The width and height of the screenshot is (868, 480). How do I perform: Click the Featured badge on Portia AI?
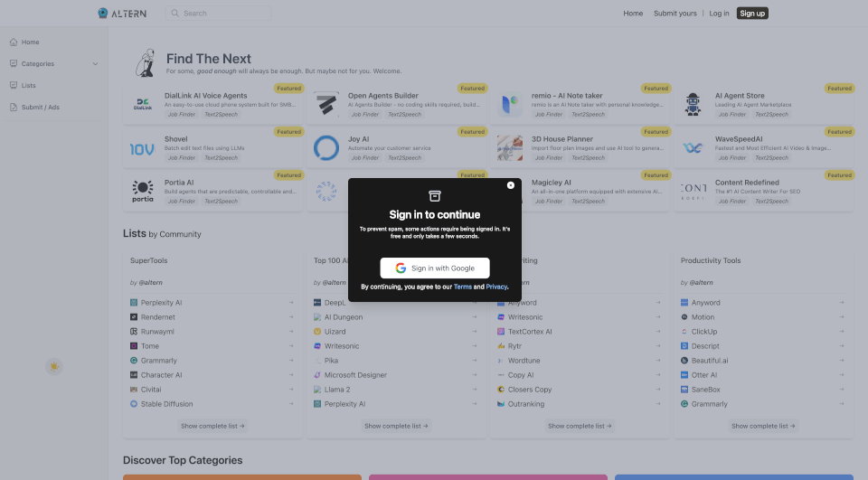pyautogui.click(x=289, y=175)
